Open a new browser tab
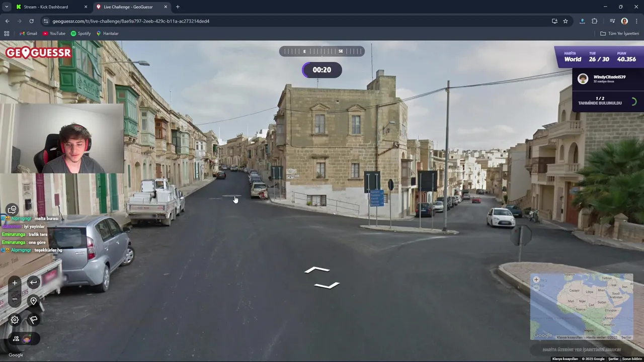The width and height of the screenshot is (644, 362). click(178, 7)
